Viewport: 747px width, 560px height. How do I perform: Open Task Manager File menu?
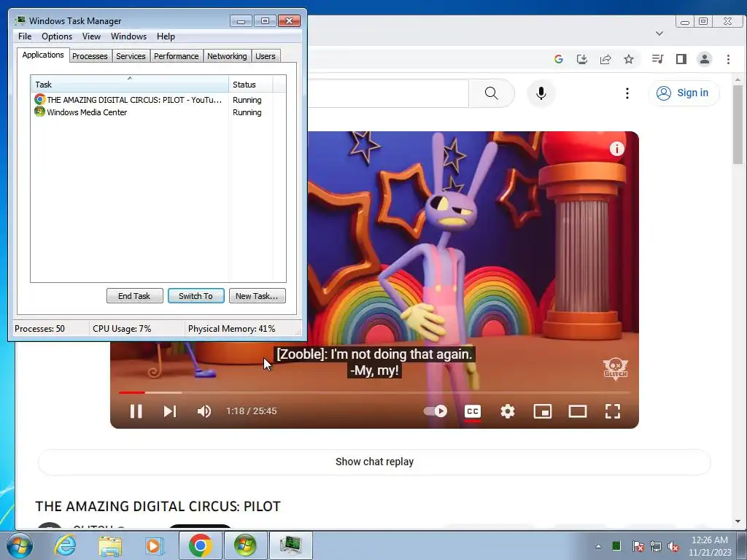pyautogui.click(x=25, y=36)
